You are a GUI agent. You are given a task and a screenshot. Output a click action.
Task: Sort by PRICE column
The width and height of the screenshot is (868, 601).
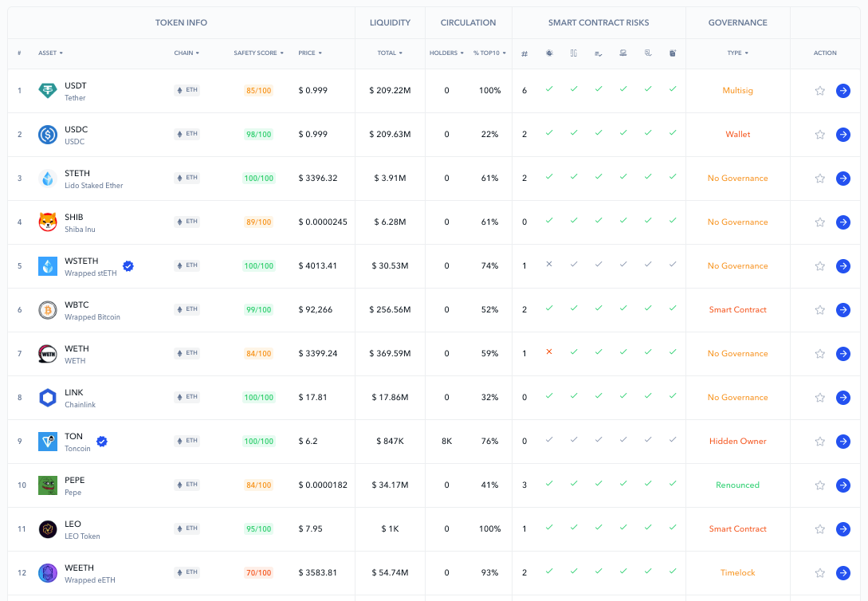(x=310, y=53)
